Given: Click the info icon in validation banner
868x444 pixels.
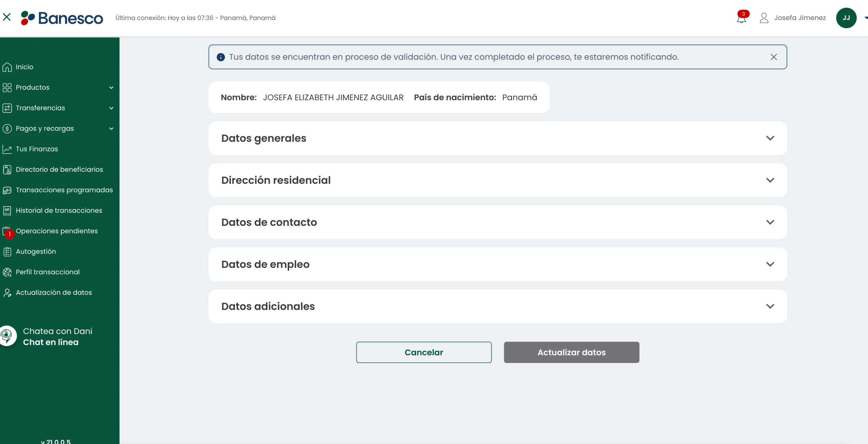Looking at the screenshot, I should point(221,57).
